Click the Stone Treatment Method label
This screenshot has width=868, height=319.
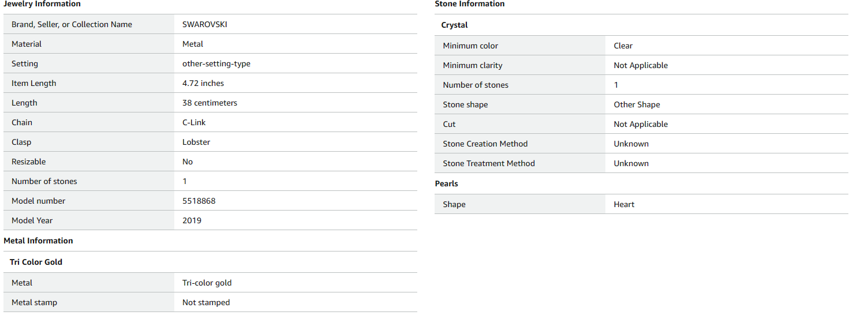(x=488, y=163)
